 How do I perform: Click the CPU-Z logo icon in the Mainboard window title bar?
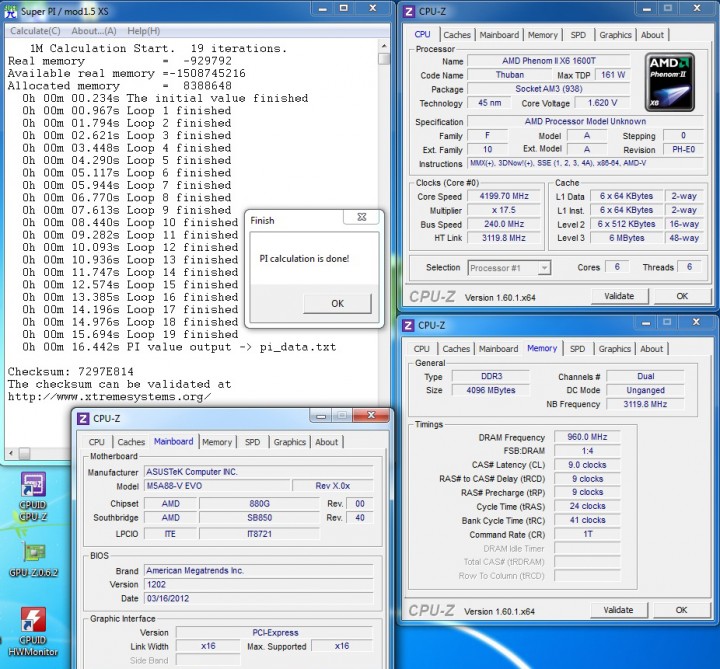point(83,418)
